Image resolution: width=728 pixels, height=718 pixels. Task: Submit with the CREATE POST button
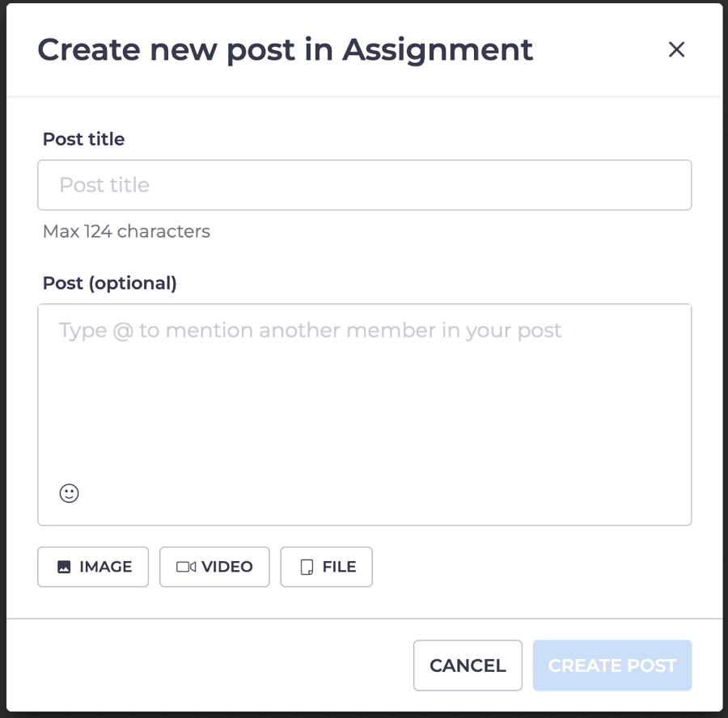(x=612, y=665)
